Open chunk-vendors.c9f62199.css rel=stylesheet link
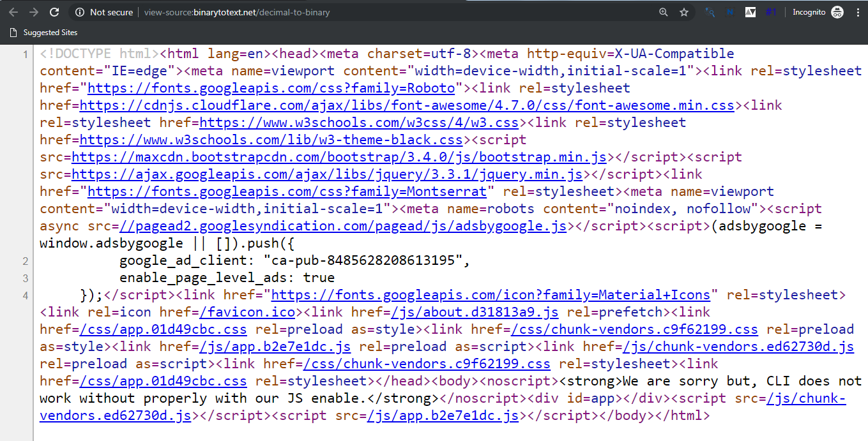 click(427, 364)
